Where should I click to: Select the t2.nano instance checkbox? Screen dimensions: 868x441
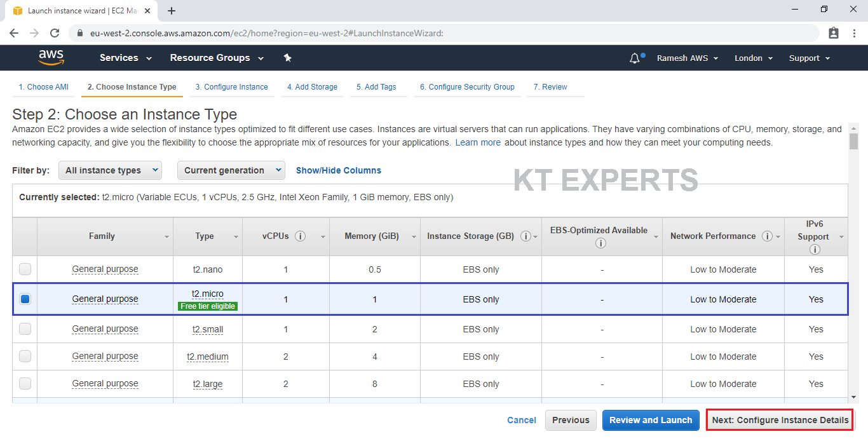coord(25,269)
